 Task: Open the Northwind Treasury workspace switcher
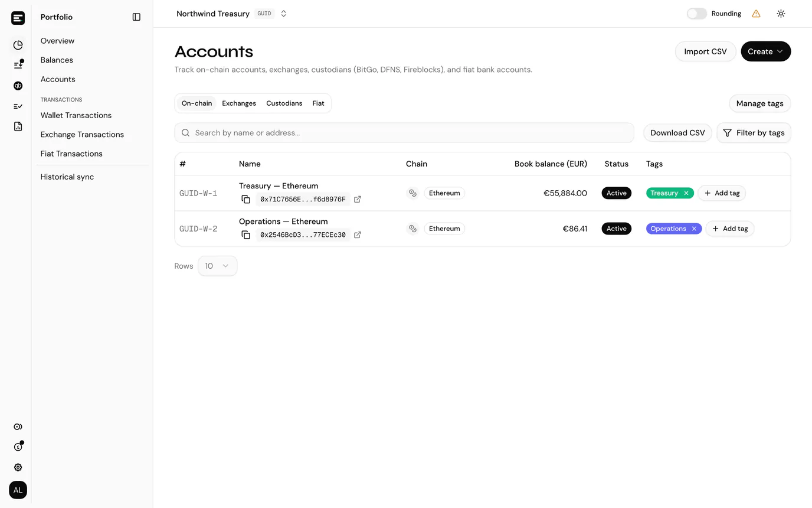tap(232, 14)
